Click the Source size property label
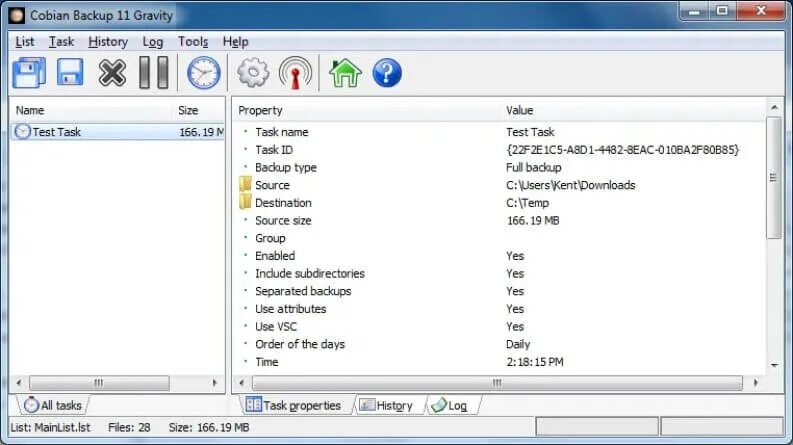This screenshot has height=445, width=793. coord(283,220)
